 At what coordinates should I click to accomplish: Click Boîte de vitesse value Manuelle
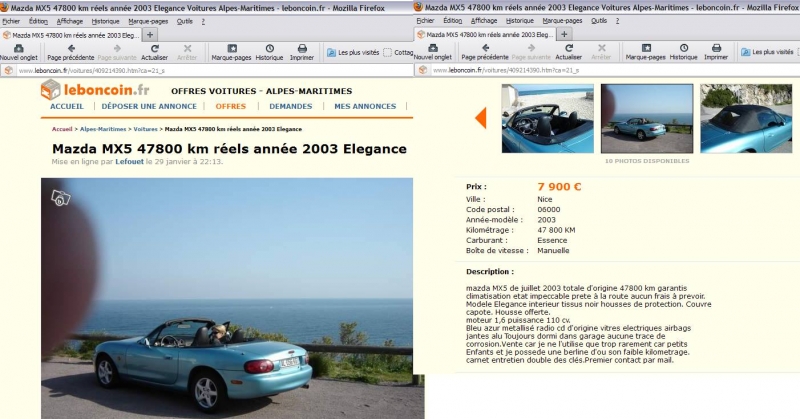click(553, 251)
